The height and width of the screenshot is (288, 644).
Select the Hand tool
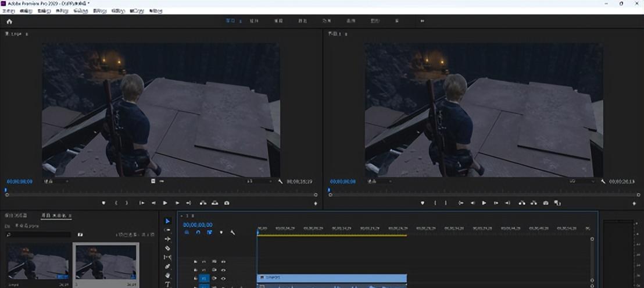tap(167, 275)
